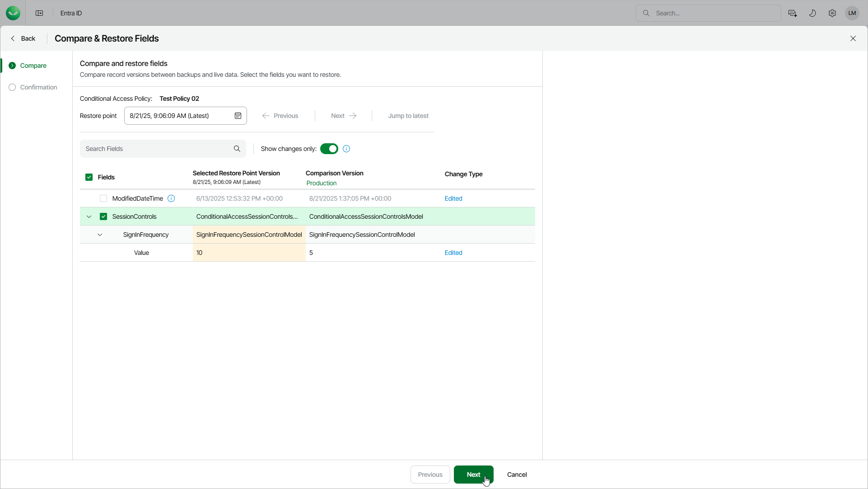Open the notifications icon in top bar
This screenshot has width=868, height=489.
point(792,13)
